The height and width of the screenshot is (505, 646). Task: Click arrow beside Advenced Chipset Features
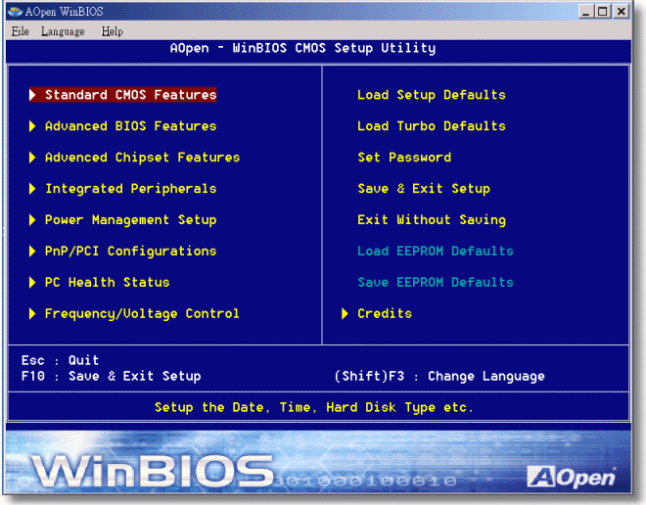click(32, 157)
